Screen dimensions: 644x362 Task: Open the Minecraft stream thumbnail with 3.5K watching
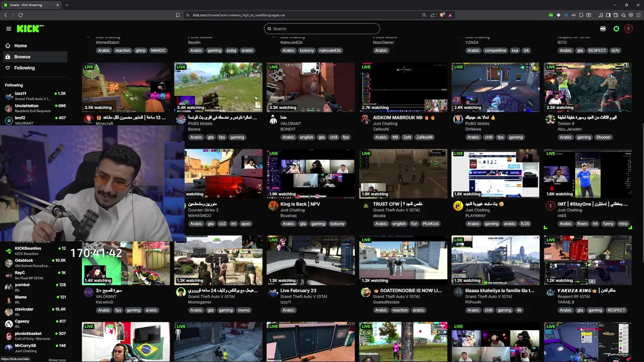pos(126,87)
